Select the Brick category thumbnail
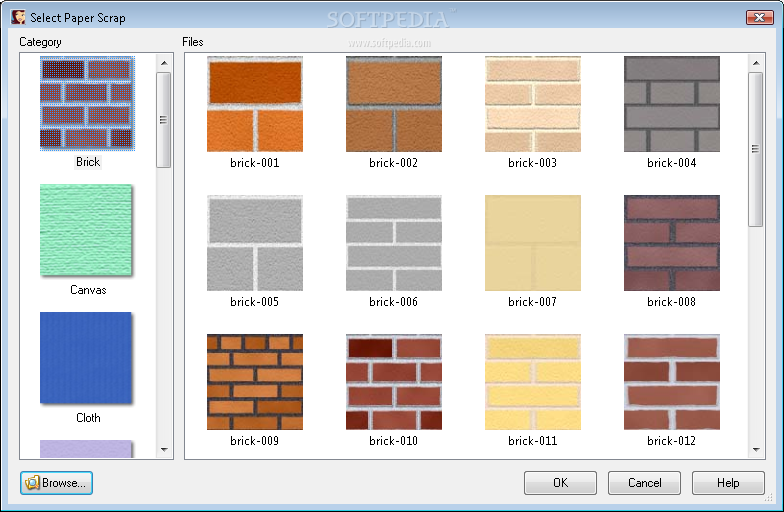Image resolution: width=784 pixels, height=512 pixels. click(87, 104)
